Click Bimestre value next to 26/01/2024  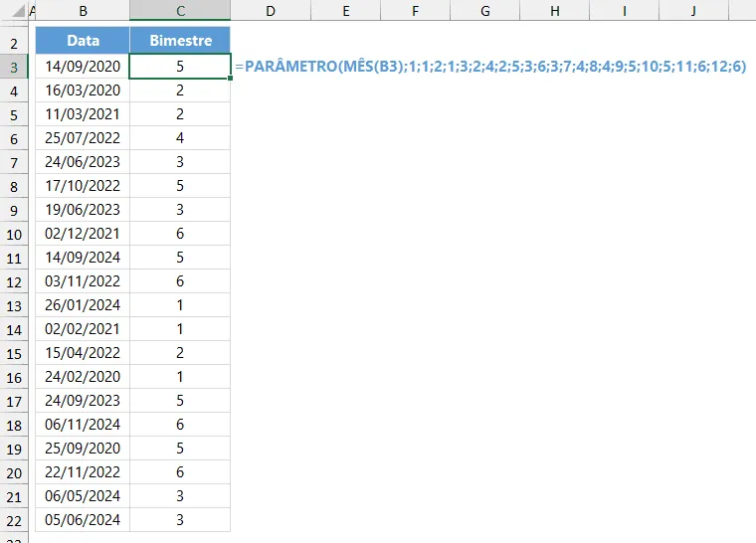180,305
